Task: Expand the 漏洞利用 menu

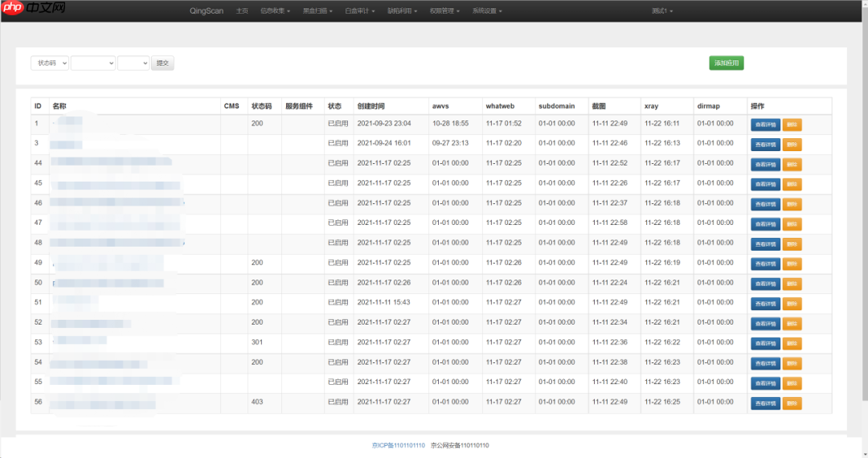Action: click(403, 11)
